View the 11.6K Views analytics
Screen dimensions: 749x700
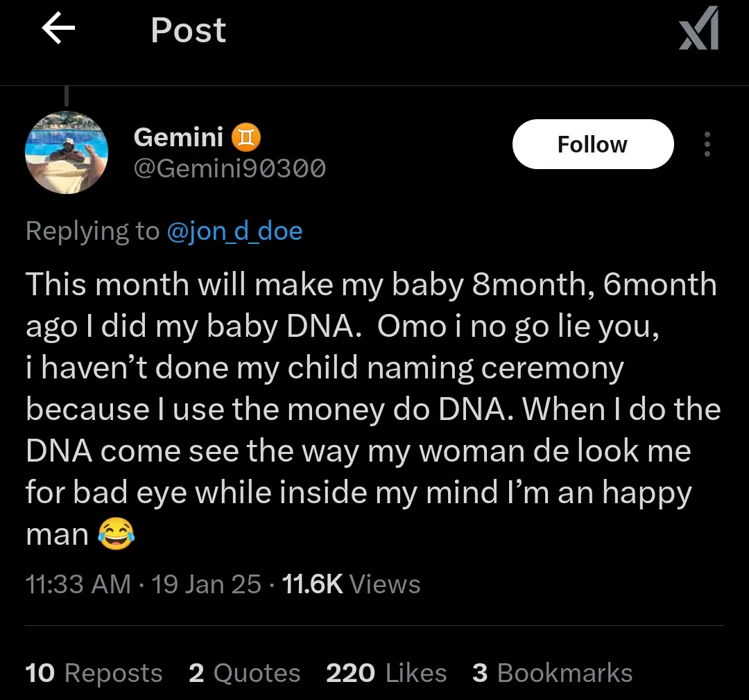tap(352, 584)
